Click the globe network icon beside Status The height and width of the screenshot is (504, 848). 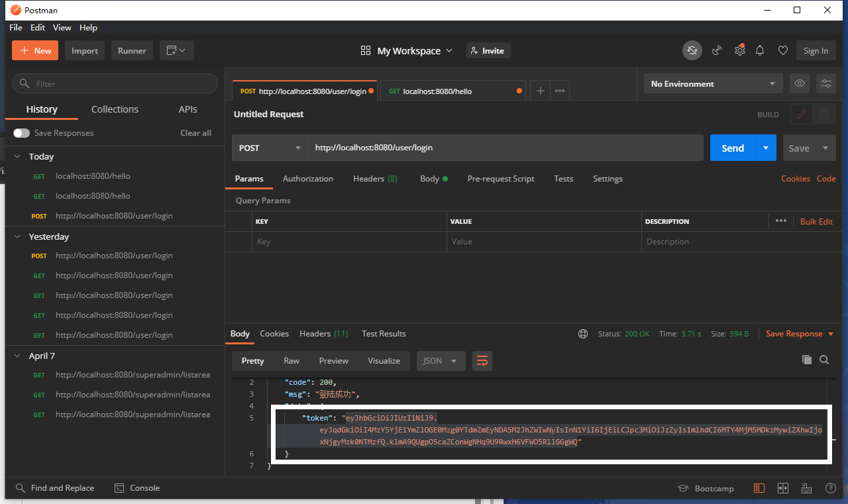[x=583, y=334]
